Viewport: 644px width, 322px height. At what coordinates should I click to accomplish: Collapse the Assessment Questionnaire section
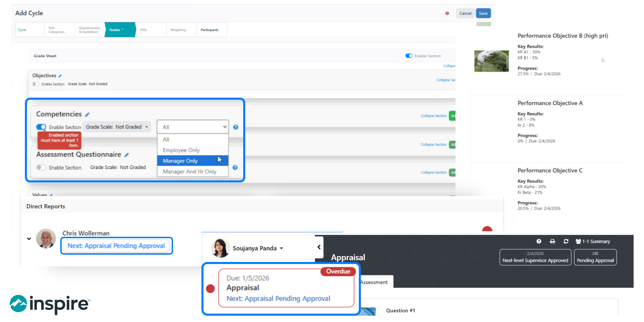pyautogui.click(x=434, y=172)
